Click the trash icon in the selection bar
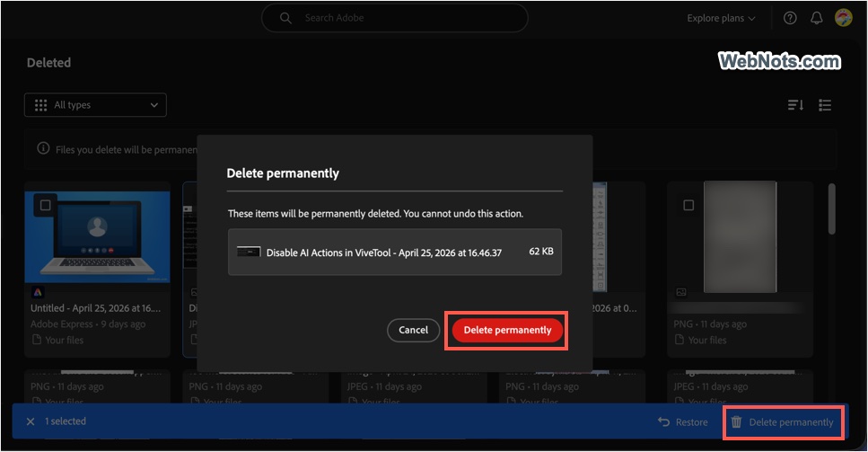 pyautogui.click(x=736, y=422)
